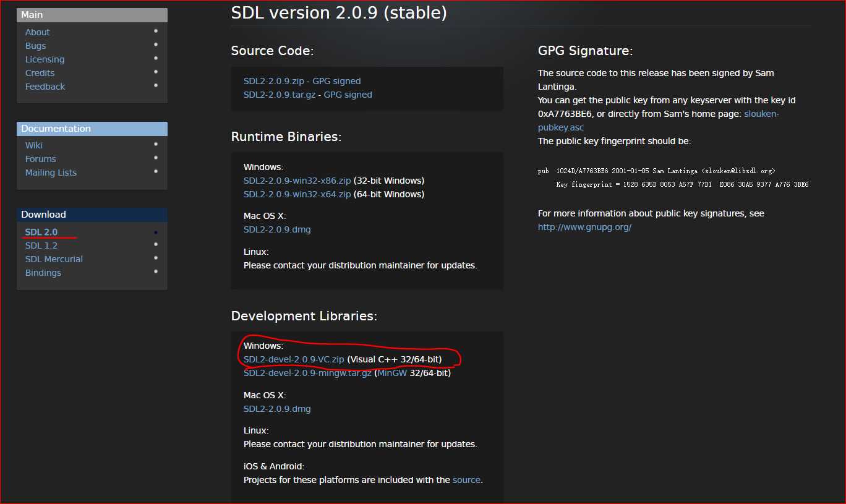The width and height of the screenshot is (846, 504).
Task: Open the Mailing Lists link
Action: tap(51, 173)
